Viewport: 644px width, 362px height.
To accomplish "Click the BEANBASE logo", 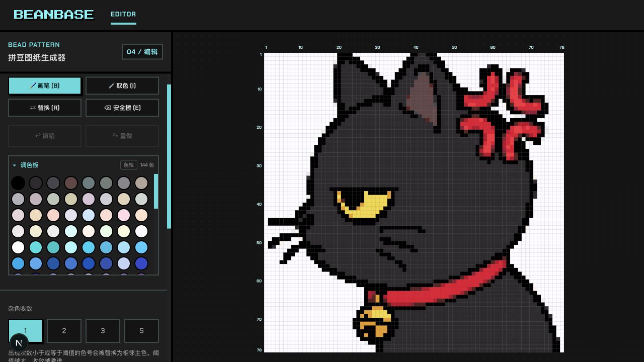I will click(x=54, y=15).
